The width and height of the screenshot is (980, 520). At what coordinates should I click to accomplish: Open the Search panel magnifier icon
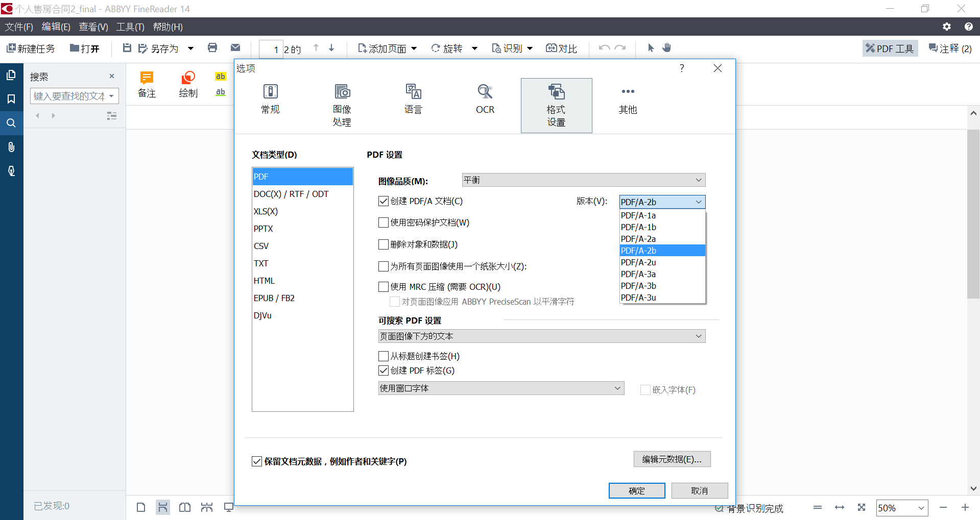point(11,123)
